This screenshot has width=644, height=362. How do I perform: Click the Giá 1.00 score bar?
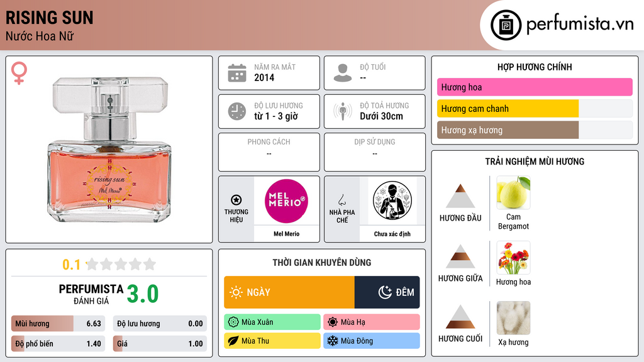160,344
